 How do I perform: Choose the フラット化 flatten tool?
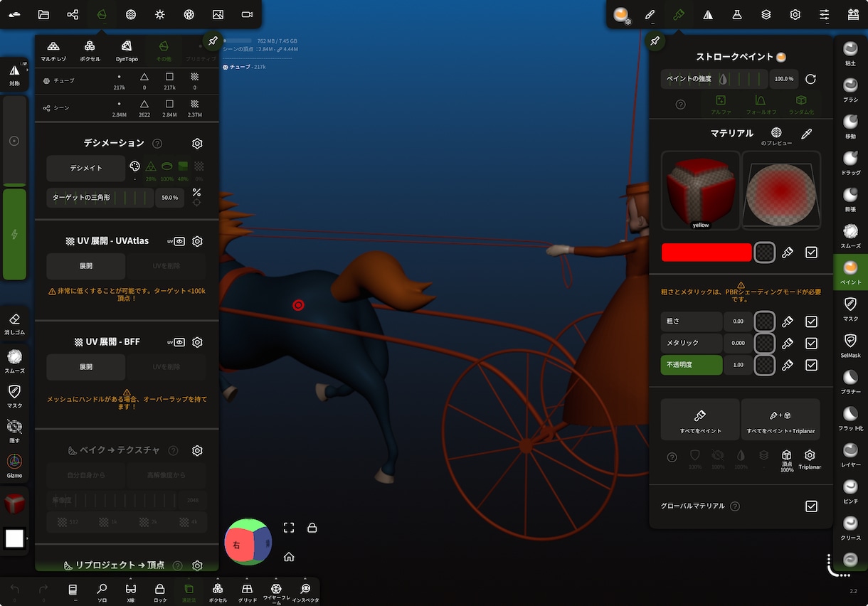[850, 419]
